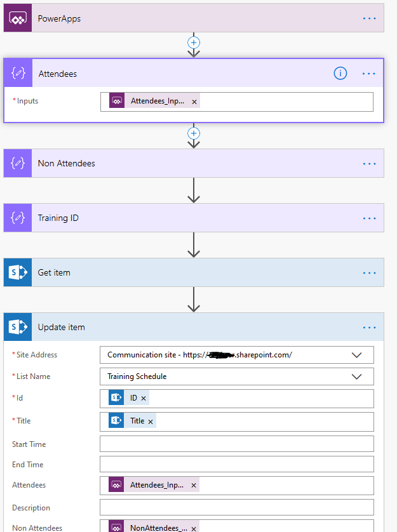Expand the Training ID action
This screenshot has width=397, height=532.
point(191,218)
